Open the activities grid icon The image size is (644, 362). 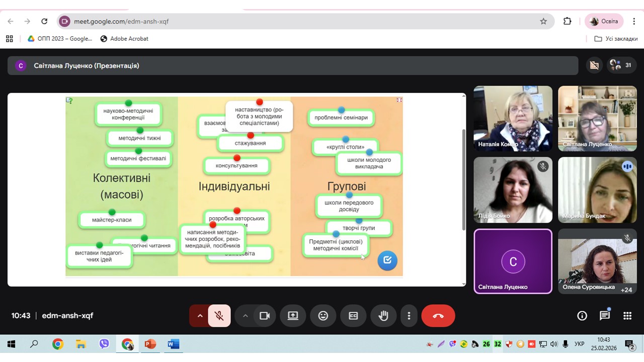pyautogui.click(x=627, y=316)
